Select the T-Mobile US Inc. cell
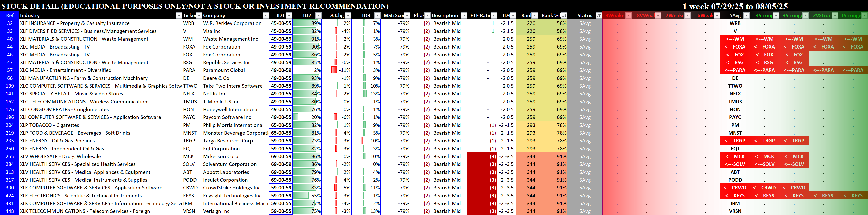Viewport: 868px width, 215px height. click(x=236, y=102)
